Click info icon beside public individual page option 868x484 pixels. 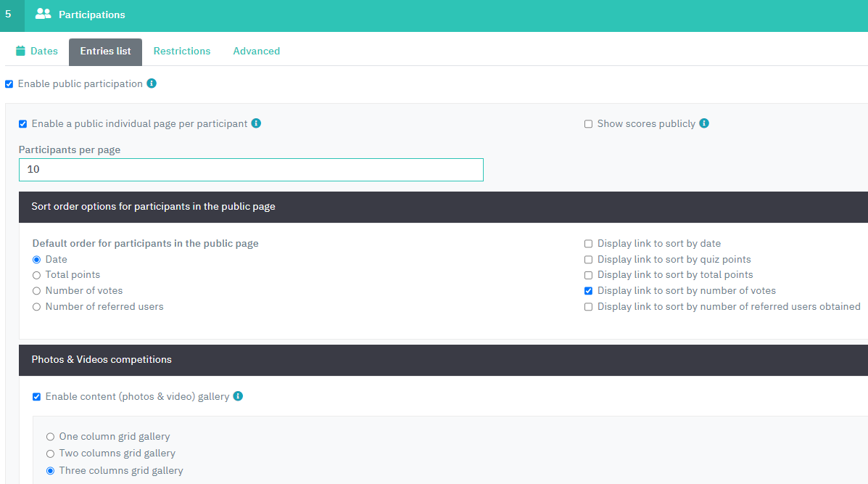(x=256, y=123)
